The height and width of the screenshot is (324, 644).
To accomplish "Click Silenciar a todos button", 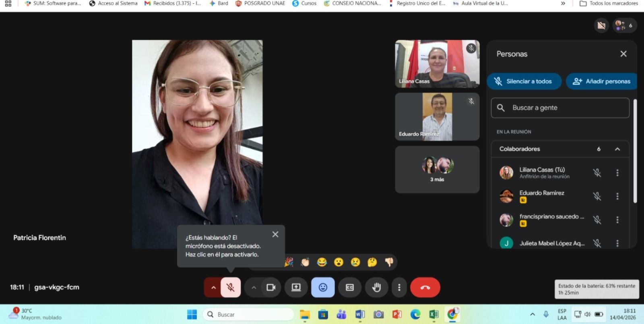I will pos(524,81).
